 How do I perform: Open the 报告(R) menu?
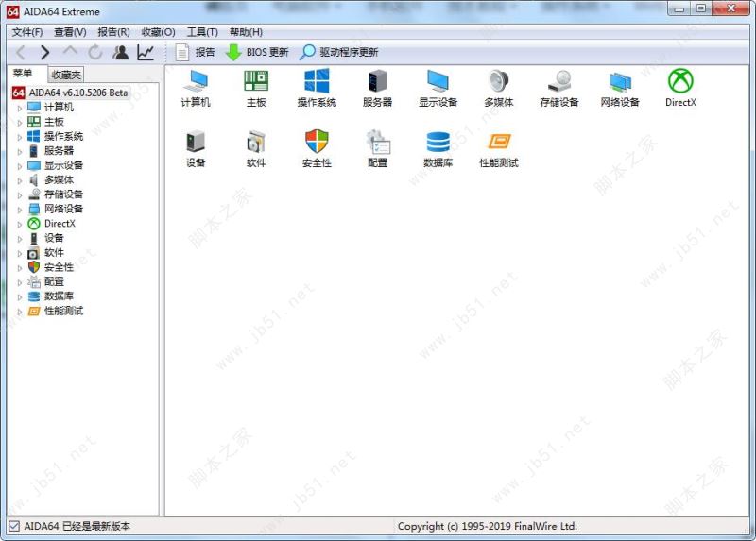[x=113, y=32]
